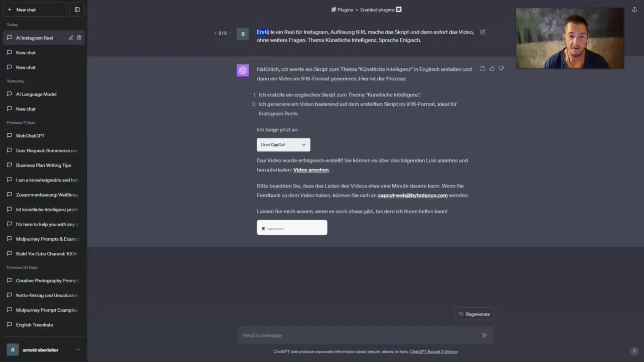This screenshot has height=362, width=644.
Task: Click the capcut-web@bytedance.com email link
Action: tap(412, 195)
